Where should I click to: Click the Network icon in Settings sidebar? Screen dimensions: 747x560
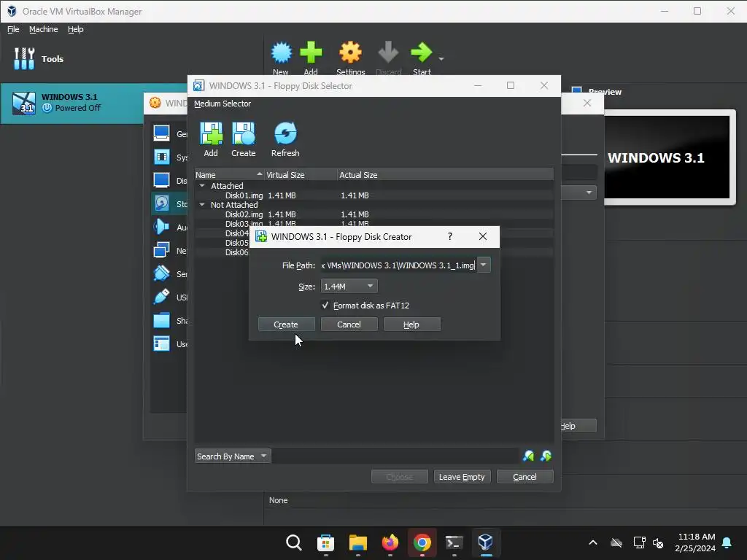click(161, 251)
